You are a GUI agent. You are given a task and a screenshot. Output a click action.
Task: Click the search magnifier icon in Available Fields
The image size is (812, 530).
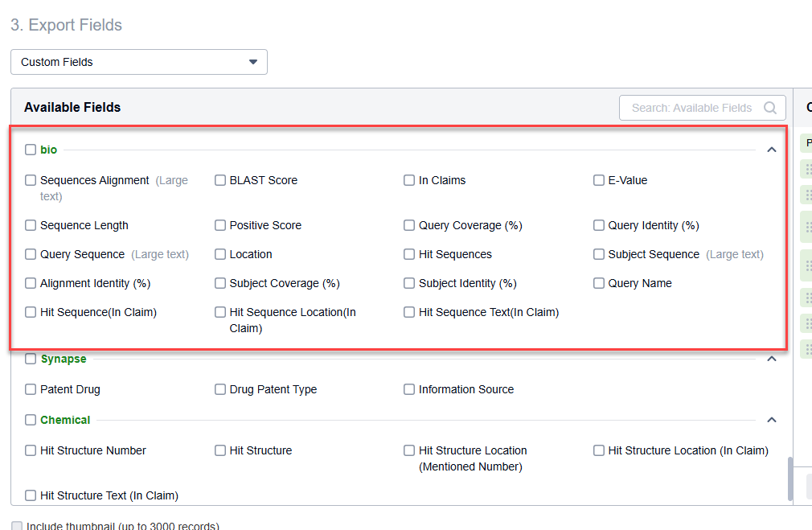769,108
